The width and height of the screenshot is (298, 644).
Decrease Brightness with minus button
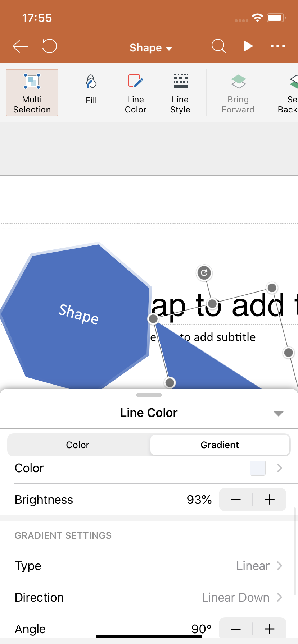click(x=236, y=500)
